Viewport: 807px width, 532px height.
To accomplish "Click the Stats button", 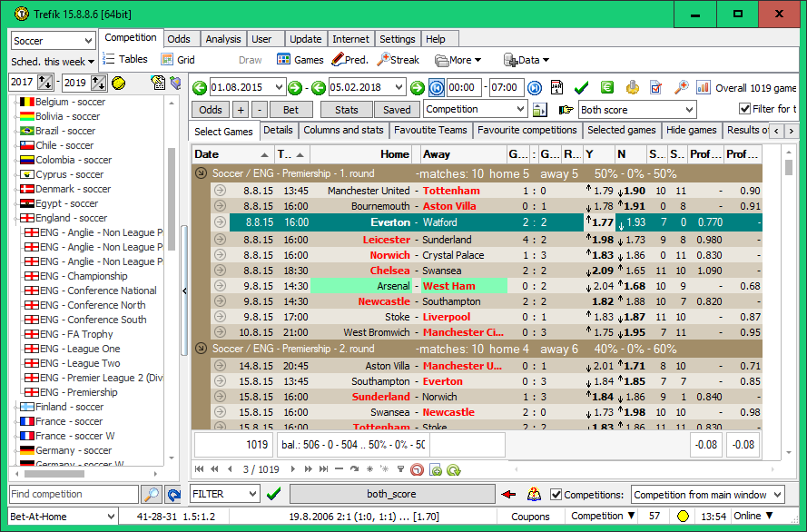I will coord(346,110).
